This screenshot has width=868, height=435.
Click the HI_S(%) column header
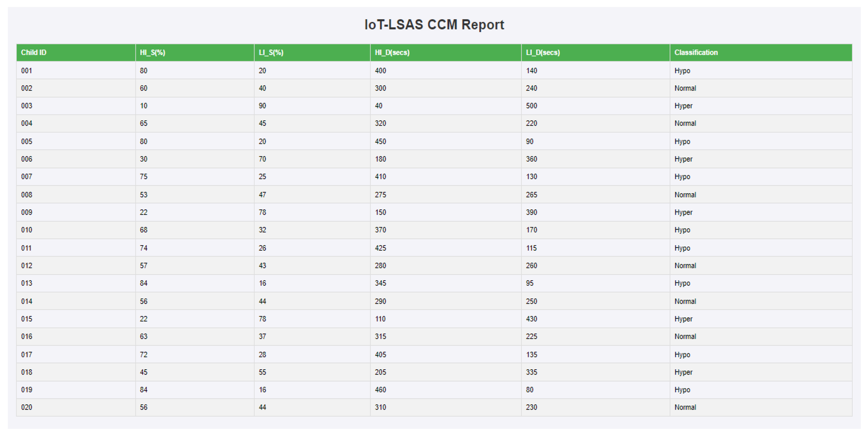point(152,53)
